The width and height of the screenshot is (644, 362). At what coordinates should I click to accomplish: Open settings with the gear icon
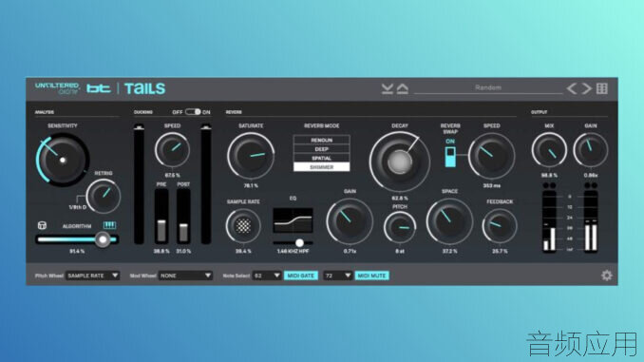point(607,276)
